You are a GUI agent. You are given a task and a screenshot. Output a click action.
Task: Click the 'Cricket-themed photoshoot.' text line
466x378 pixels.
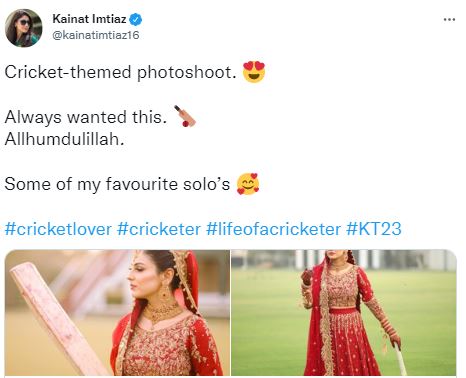coord(121,72)
